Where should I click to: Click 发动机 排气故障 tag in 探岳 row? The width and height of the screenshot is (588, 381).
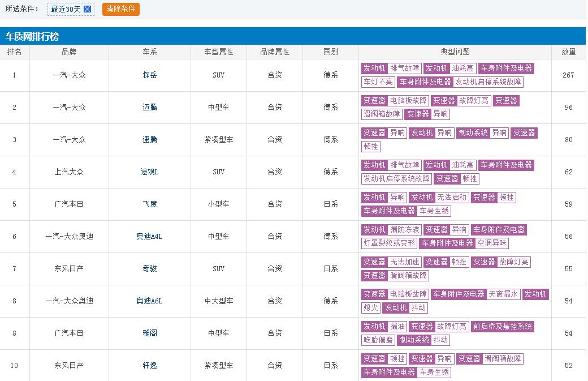click(x=391, y=69)
